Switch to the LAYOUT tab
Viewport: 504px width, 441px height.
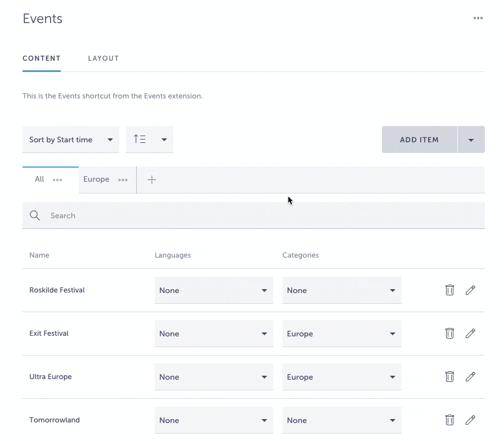pos(103,58)
